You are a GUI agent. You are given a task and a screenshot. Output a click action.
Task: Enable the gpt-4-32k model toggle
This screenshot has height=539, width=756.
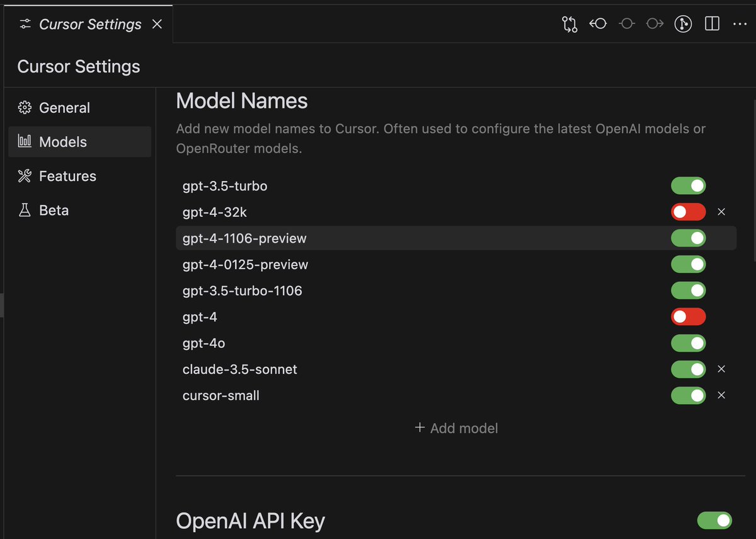(688, 212)
